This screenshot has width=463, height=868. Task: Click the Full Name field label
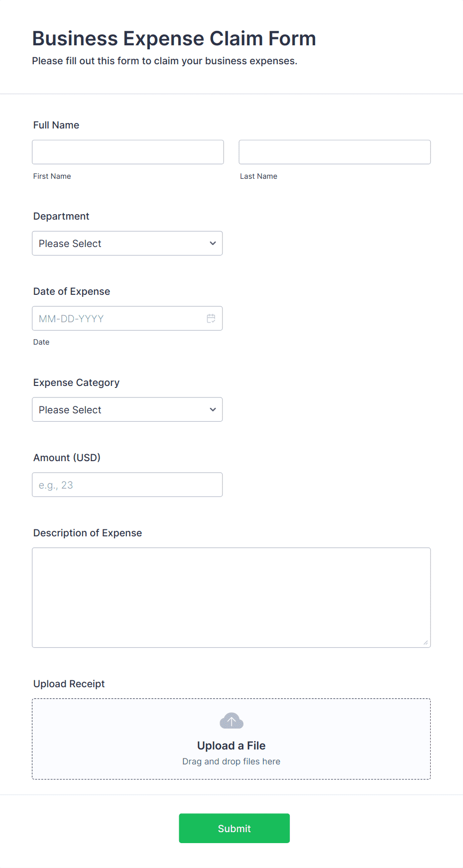point(56,125)
